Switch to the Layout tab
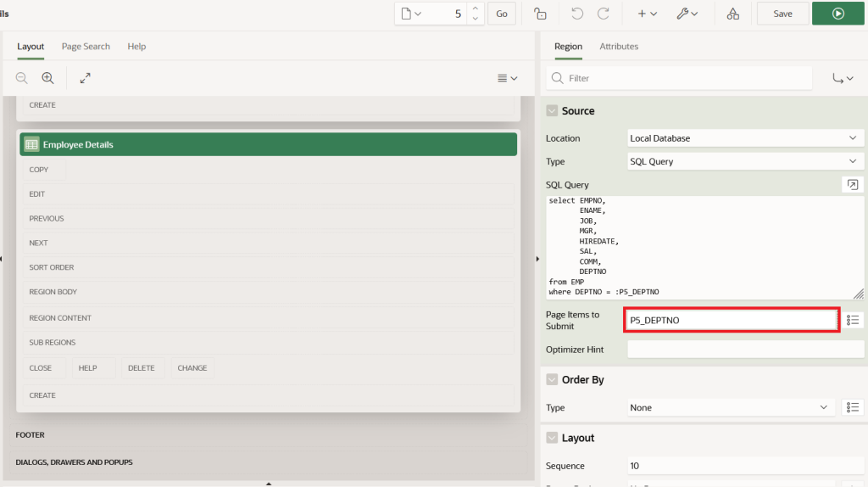 pos(31,47)
